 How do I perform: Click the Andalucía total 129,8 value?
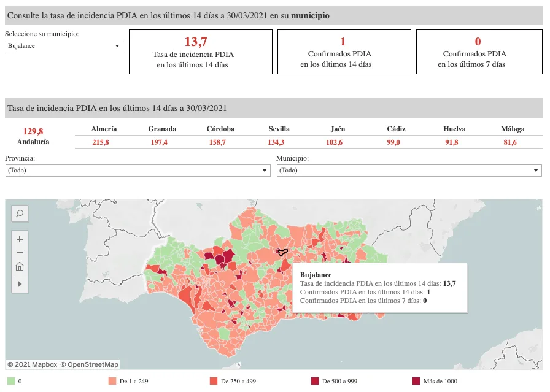pyautogui.click(x=33, y=131)
